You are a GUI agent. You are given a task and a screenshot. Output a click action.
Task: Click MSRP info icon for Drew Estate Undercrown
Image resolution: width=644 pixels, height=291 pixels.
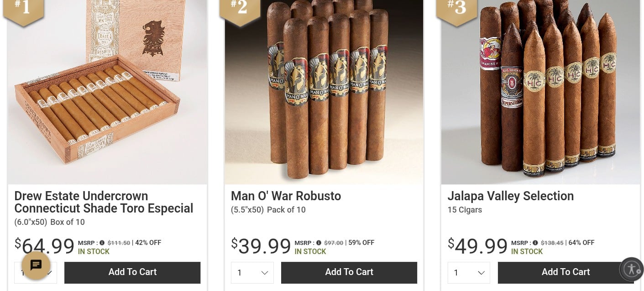[x=102, y=243]
